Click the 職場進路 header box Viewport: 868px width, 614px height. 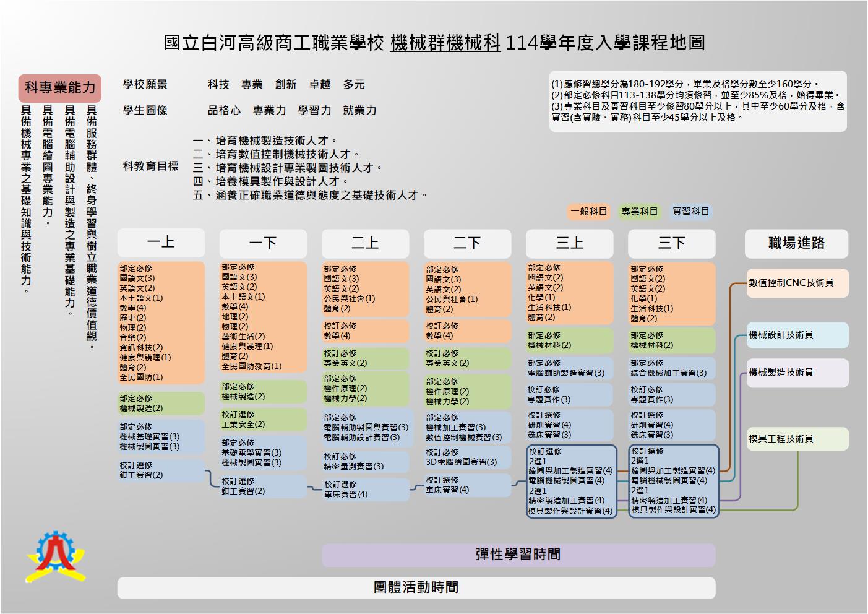tap(796, 243)
